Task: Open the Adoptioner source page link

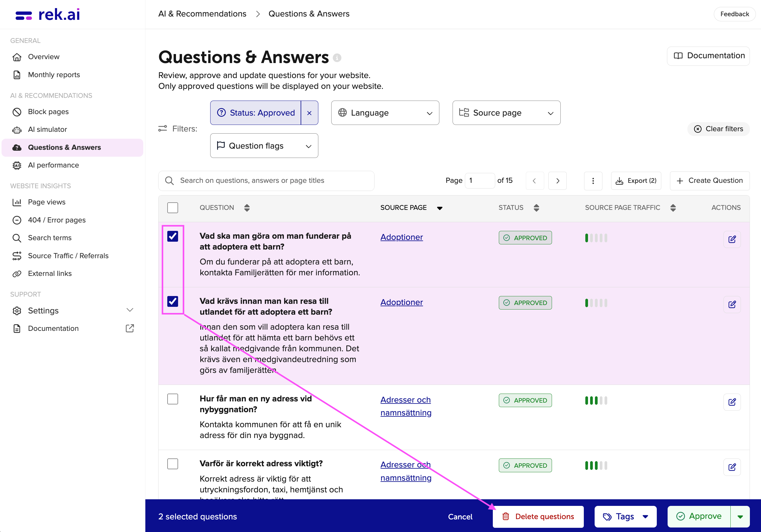Action: click(402, 237)
